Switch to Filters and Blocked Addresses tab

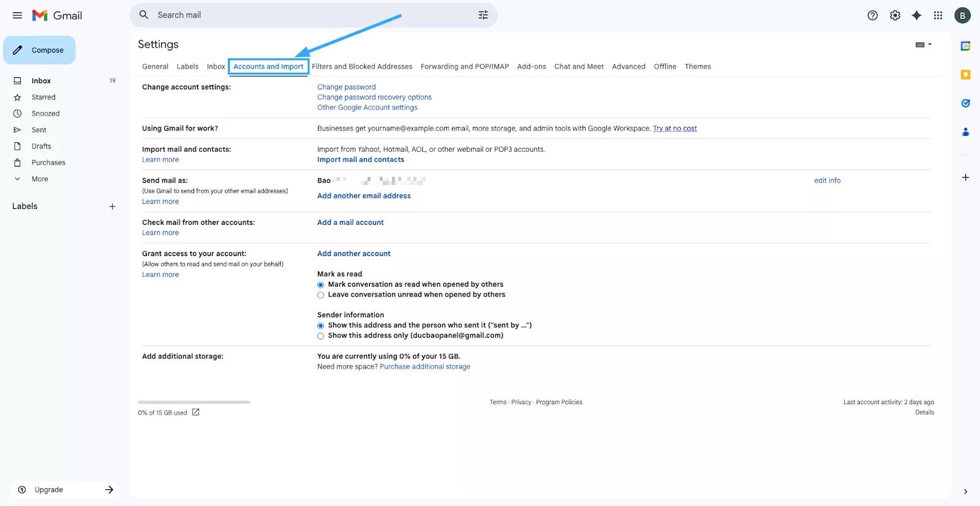[361, 67]
